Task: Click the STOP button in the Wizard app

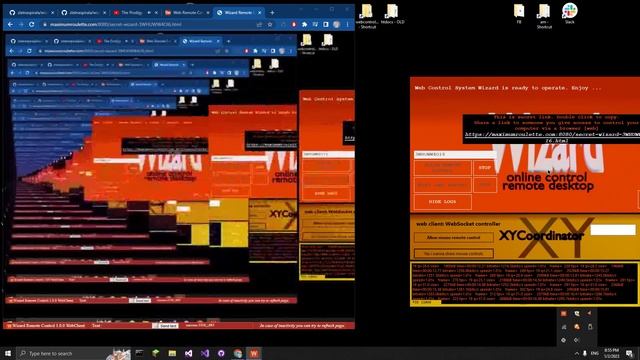Action: pyautogui.click(x=484, y=168)
